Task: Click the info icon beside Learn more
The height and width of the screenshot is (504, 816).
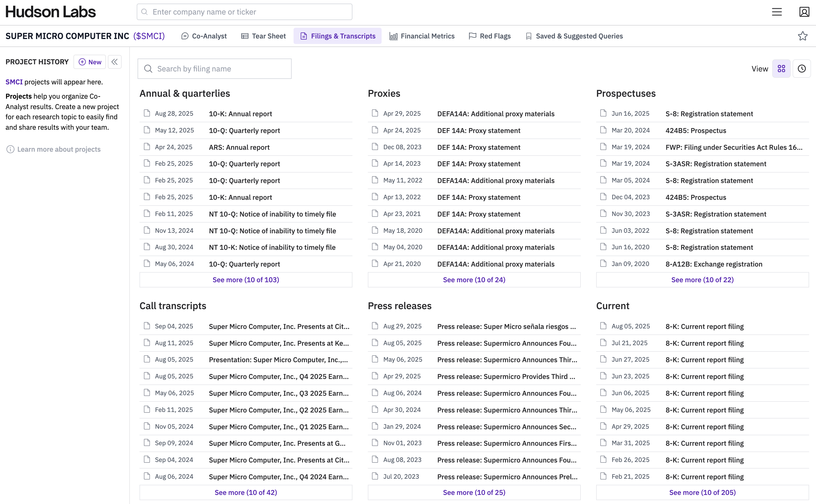Action: [10, 149]
